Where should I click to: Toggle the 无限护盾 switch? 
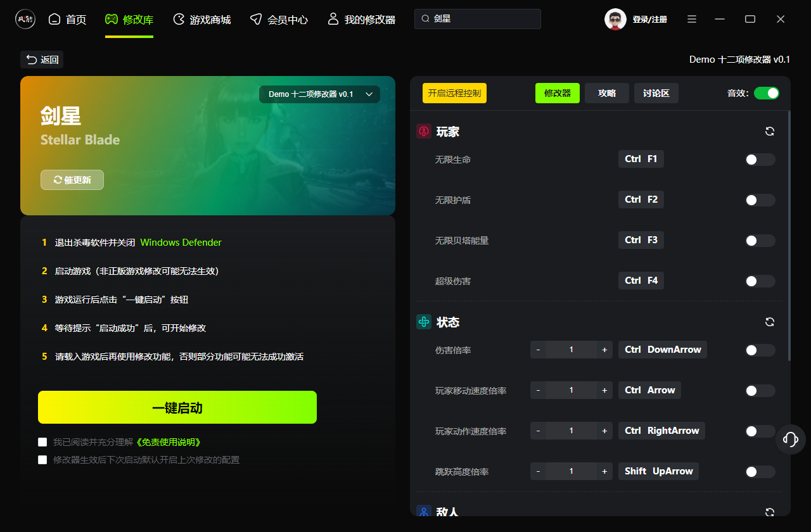[760, 200]
